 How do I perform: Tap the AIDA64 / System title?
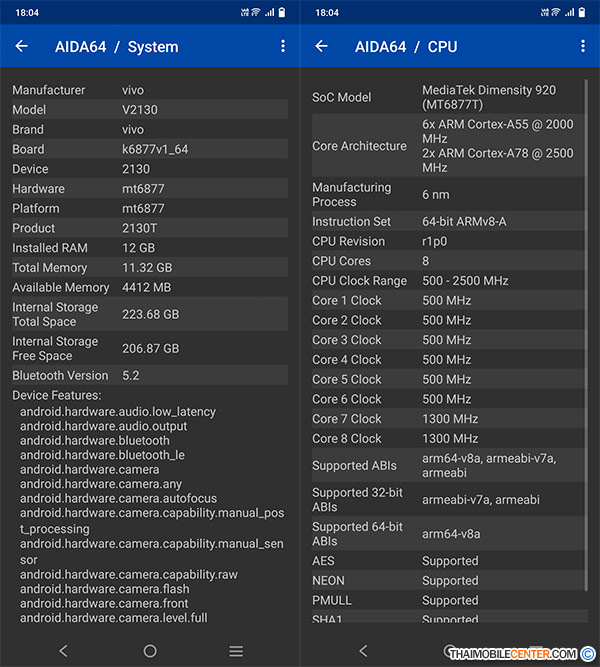click(116, 47)
